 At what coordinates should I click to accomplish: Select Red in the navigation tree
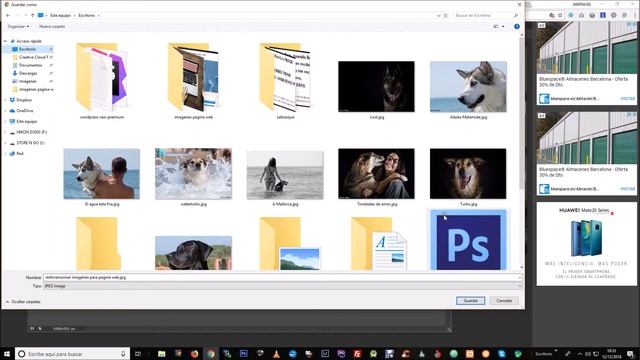[20, 154]
